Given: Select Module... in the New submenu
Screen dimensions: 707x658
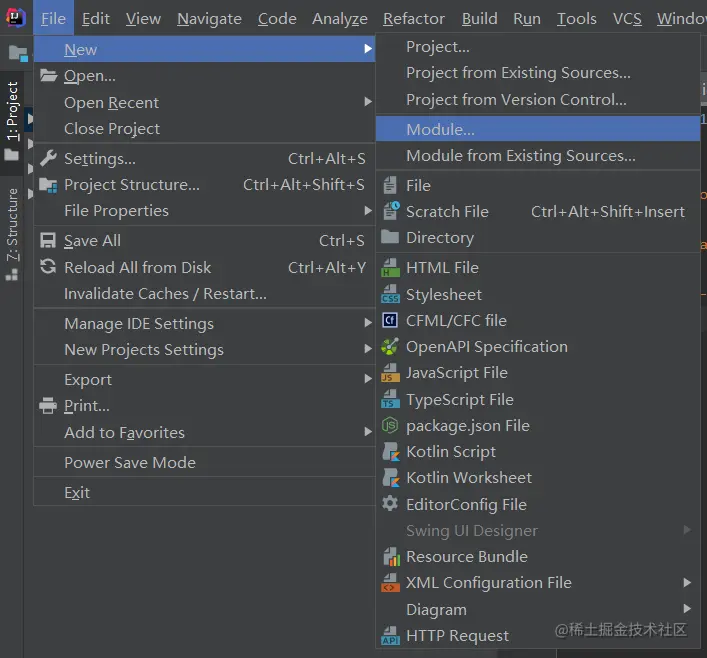Looking at the screenshot, I should pyautogui.click(x=537, y=129).
